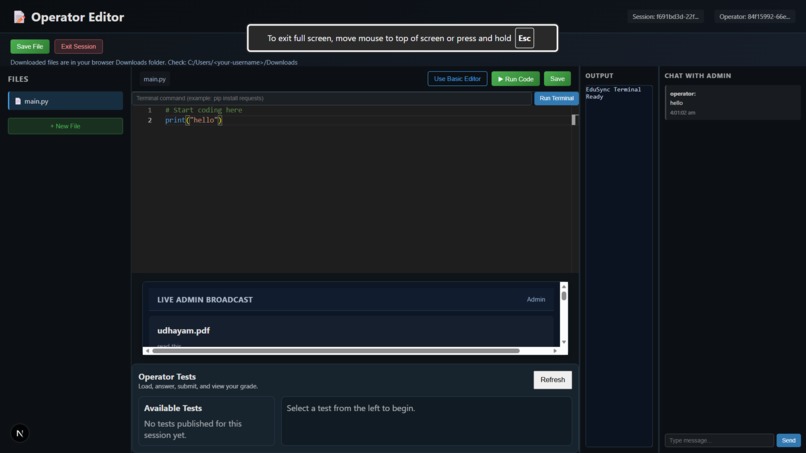
Task: Exit the session with Exit Session button
Action: click(78, 46)
